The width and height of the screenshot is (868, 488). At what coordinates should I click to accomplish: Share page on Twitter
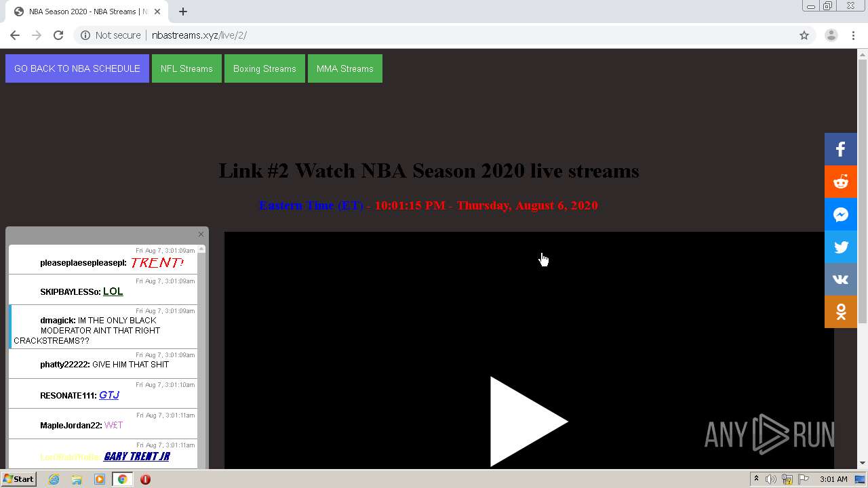pyautogui.click(x=841, y=247)
